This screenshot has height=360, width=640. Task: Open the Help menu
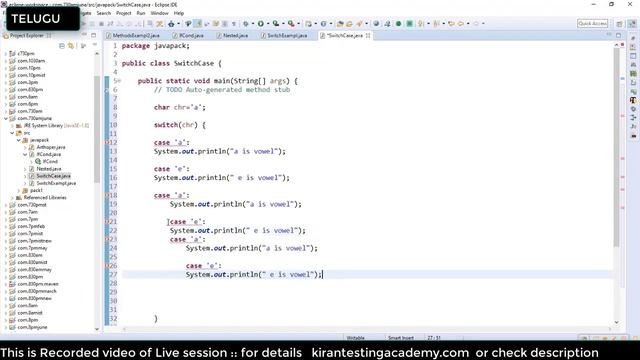pyautogui.click(x=179, y=13)
